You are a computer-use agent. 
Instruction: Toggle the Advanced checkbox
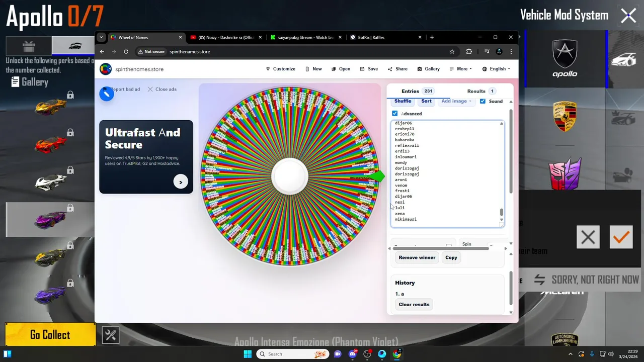pyautogui.click(x=394, y=114)
